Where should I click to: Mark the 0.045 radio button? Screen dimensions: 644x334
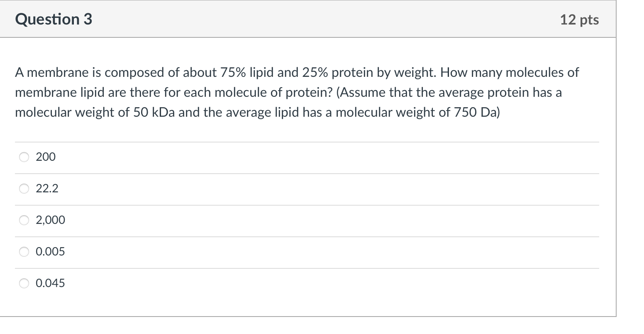(x=24, y=284)
